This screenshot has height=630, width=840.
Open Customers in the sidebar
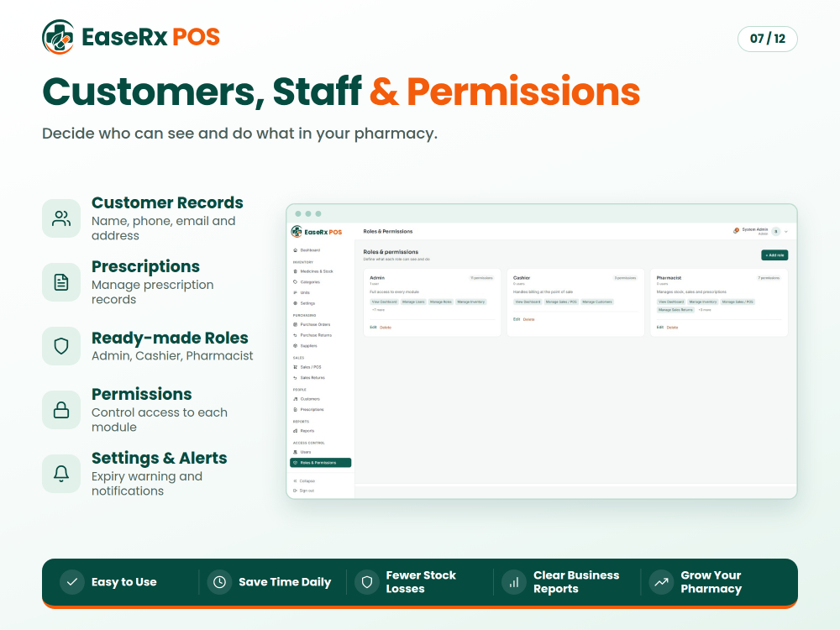pyautogui.click(x=307, y=399)
